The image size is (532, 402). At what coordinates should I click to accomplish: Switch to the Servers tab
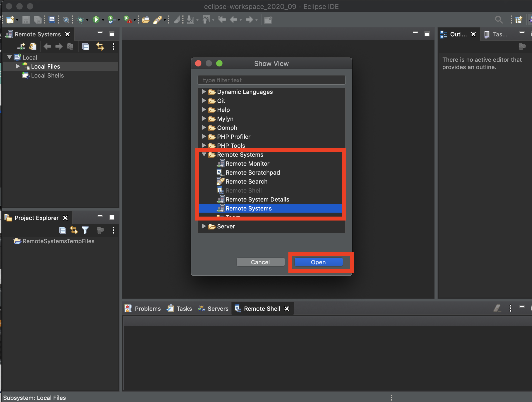point(213,308)
